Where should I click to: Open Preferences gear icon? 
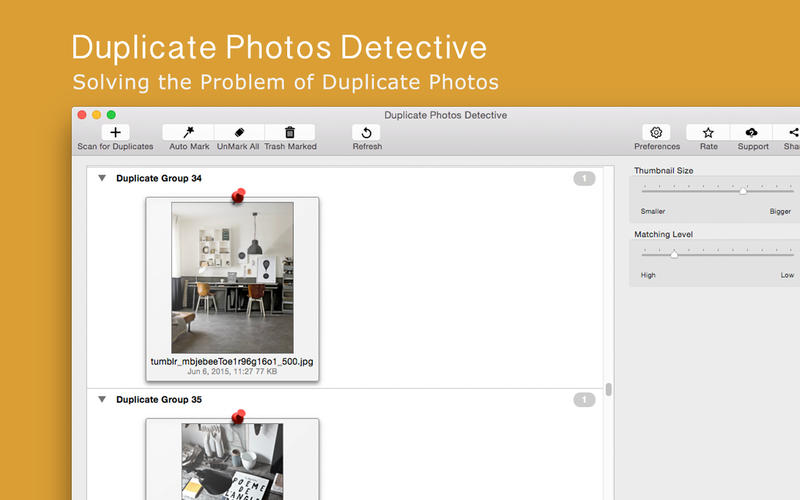click(x=656, y=133)
